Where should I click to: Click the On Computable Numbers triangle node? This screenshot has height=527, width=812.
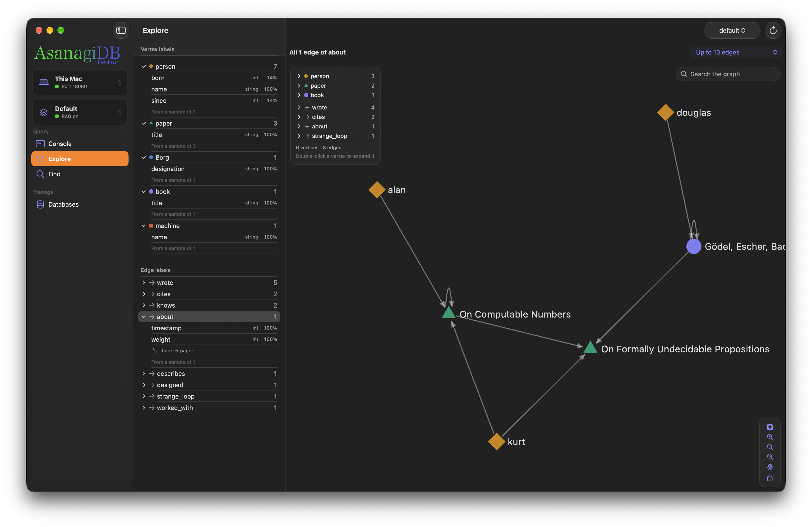pos(449,313)
